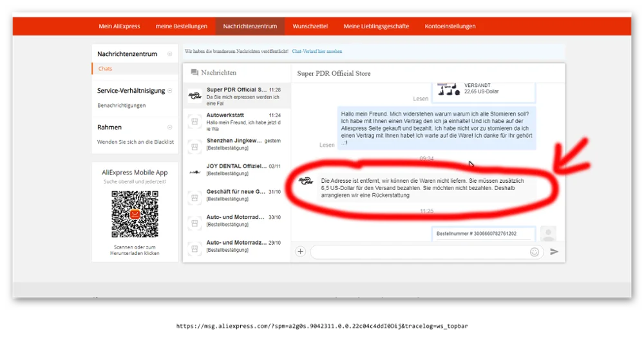Click Wenden Sie sich an die Blacklist
This screenshot has width=644, height=342.
point(135,142)
